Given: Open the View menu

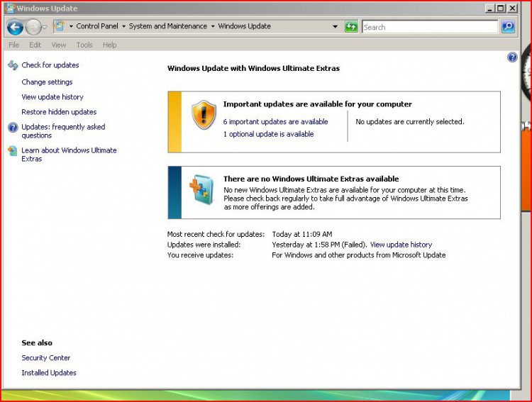Looking at the screenshot, I should (59, 45).
